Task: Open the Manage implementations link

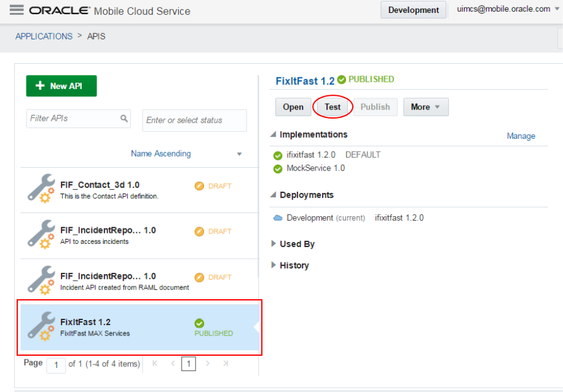Action: (x=521, y=136)
